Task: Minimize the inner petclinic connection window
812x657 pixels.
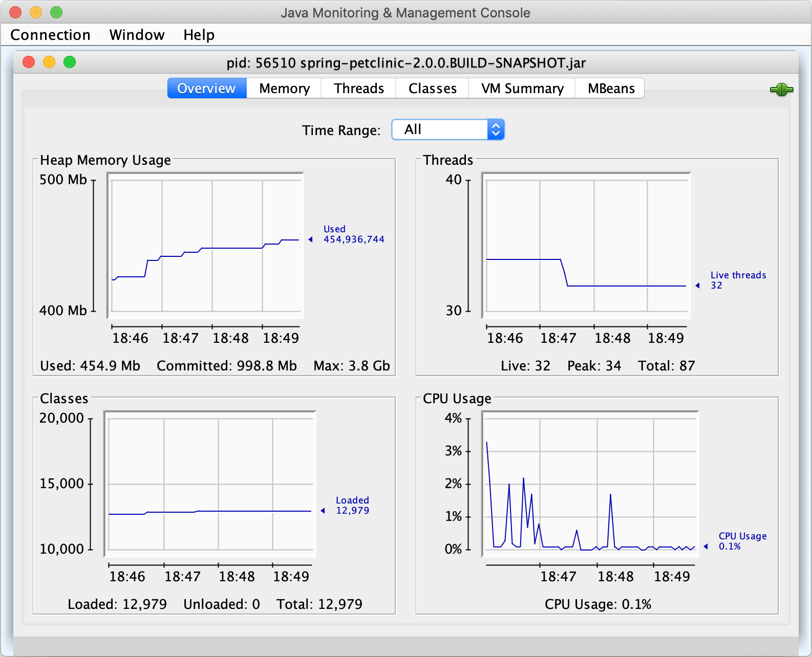Action: point(49,62)
